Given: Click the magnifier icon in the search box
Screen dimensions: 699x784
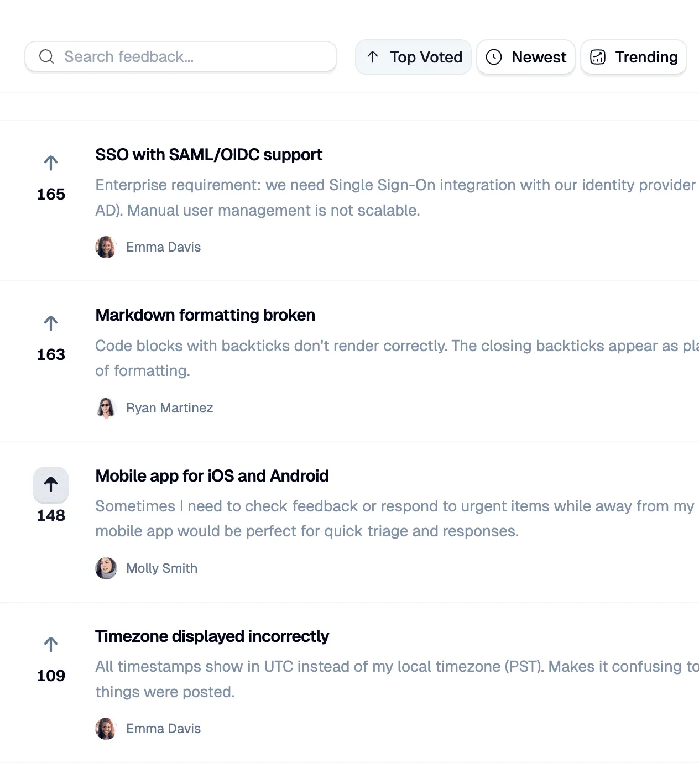Looking at the screenshot, I should [46, 56].
